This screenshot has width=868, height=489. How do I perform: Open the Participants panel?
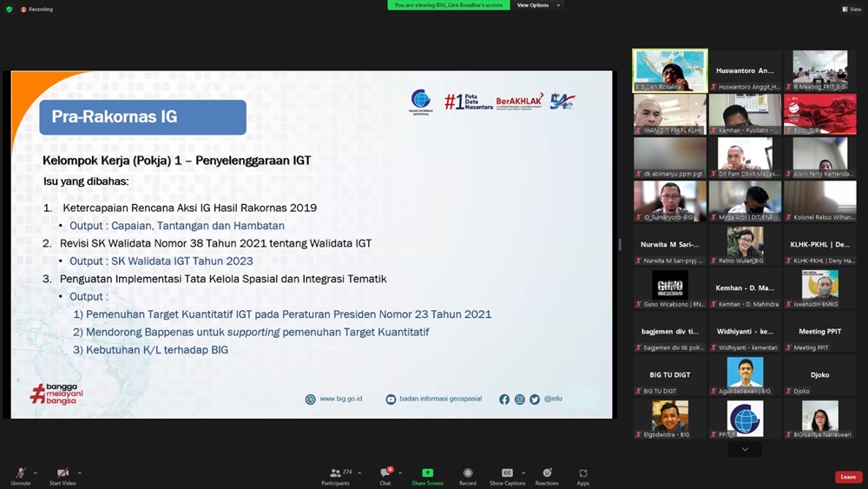tap(336, 474)
